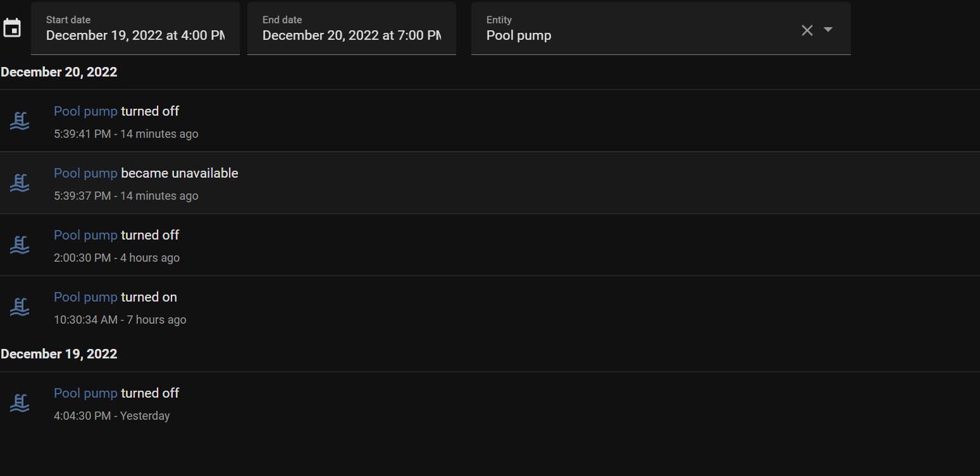The image size is (980, 476).
Task: Select pool icon of 2:00:30 PM entry
Action: 20,245
